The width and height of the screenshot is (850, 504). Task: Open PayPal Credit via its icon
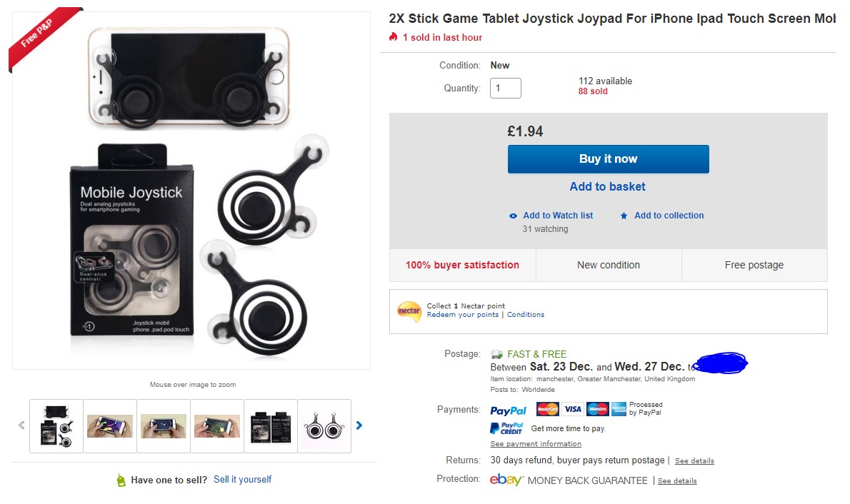pyautogui.click(x=507, y=428)
